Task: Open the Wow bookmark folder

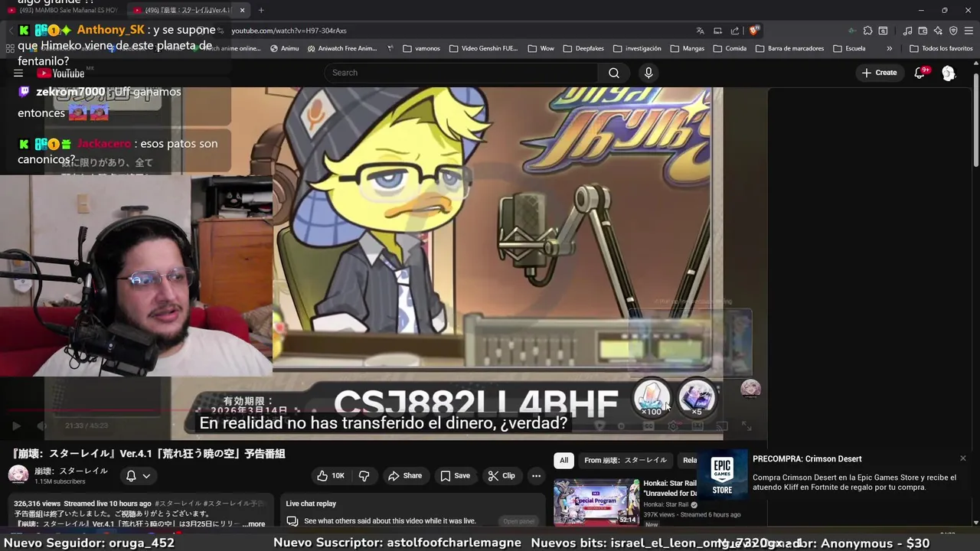Action: click(x=541, y=48)
